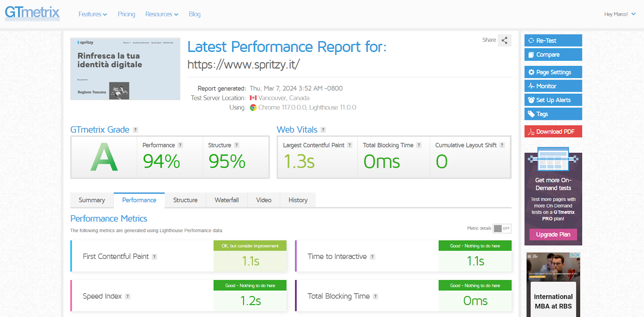Click help icon next to Time to Interactive
The width and height of the screenshot is (644, 317).
(x=372, y=257)
